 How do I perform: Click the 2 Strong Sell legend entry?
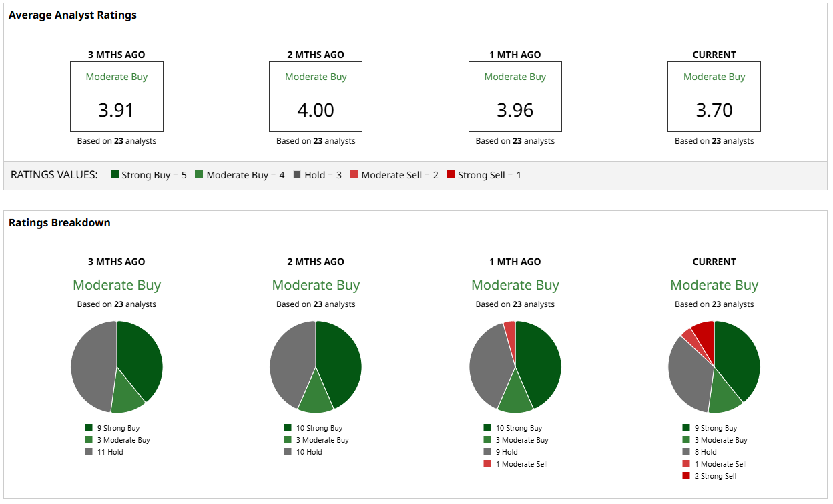710,476
